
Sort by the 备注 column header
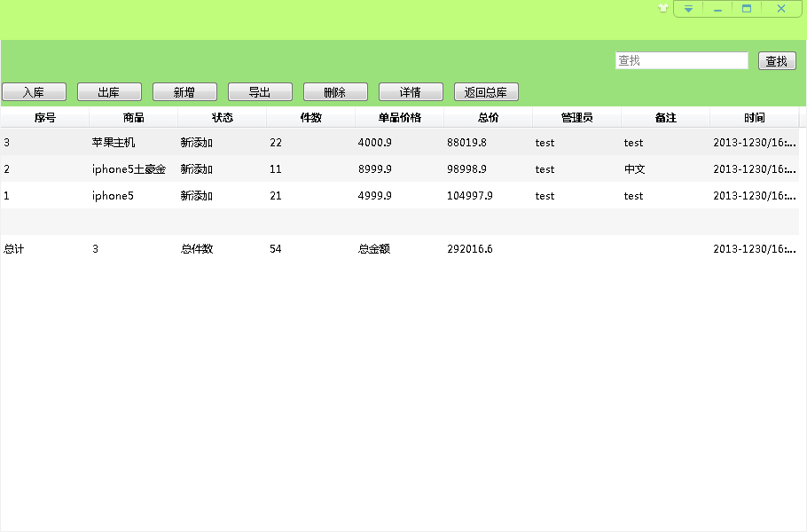(x=665, y=118)
